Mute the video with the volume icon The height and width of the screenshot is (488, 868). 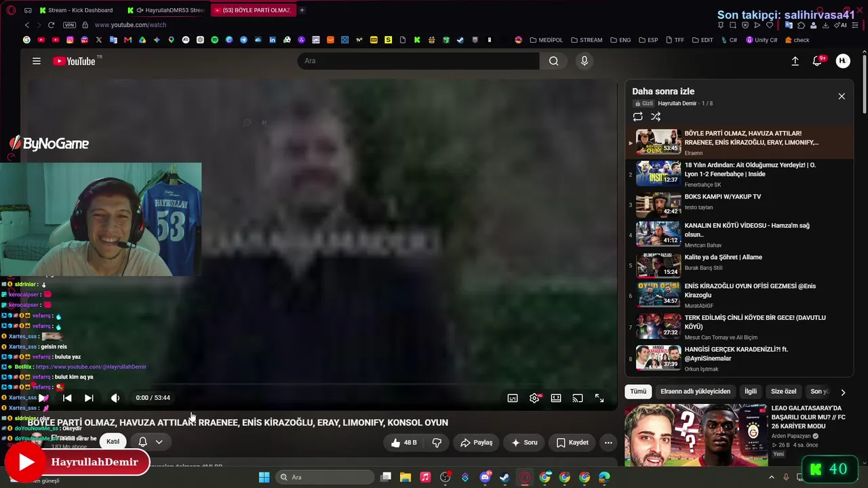tap(115, 398)
